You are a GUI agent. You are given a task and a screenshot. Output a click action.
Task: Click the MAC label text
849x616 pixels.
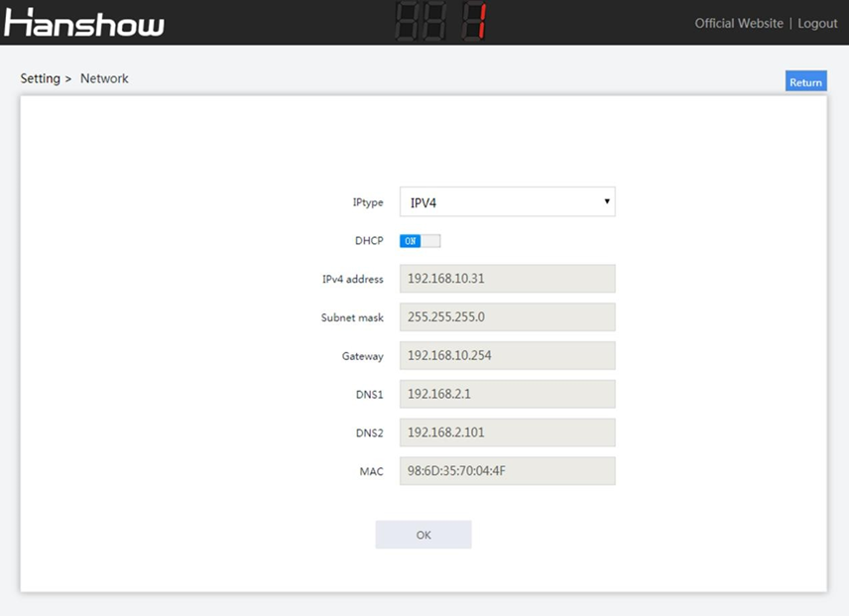tap(371, 471)
